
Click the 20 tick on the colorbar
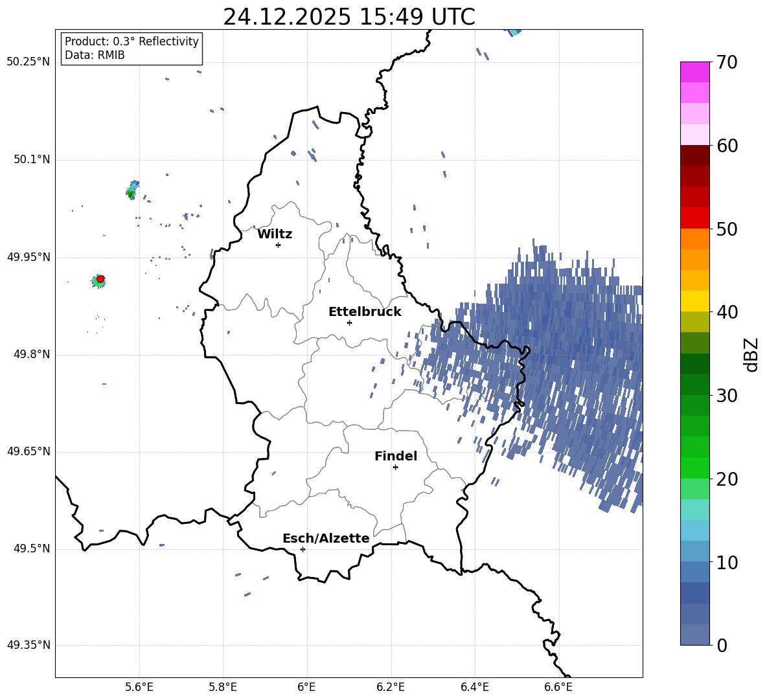[727, 479]
